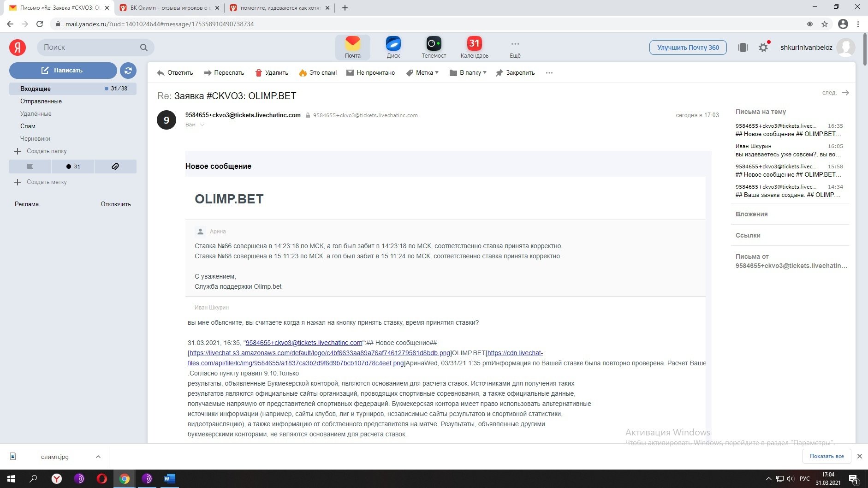The width and height of the screenshot is (868, 488).
Task: Filter messages with attachments paperclip
Action: [115, 167]
